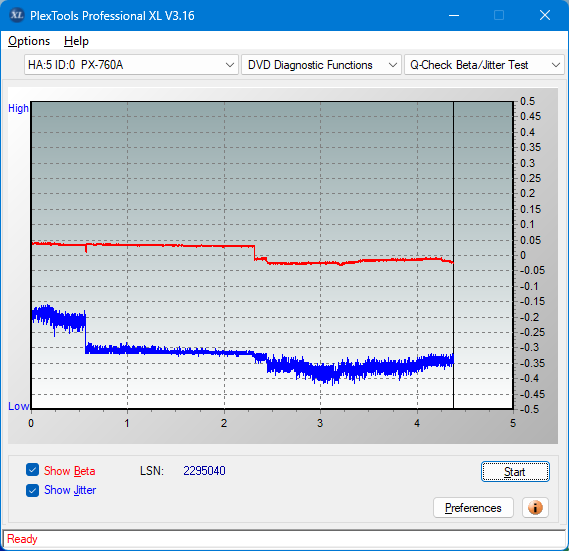This screenshot has height=551, width=569.
Task: Minimize the PlexTools window
Action: pos(454,15)
